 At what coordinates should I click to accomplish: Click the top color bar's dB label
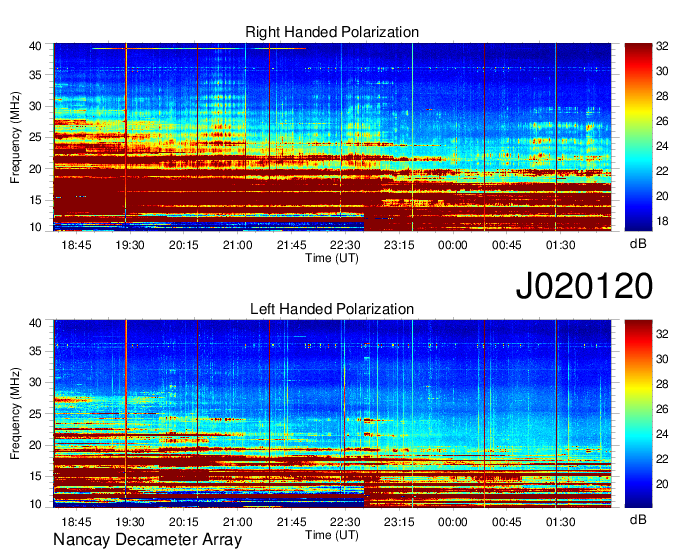pos(638,244)
